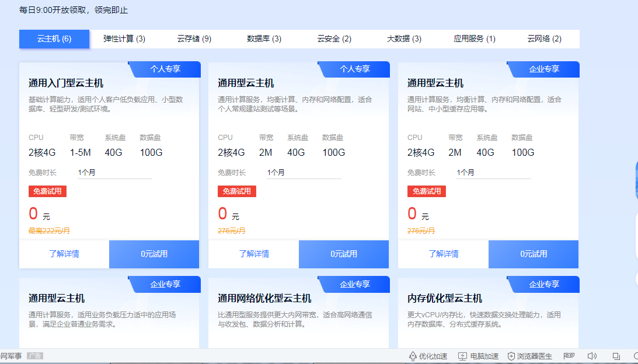Click 了解详情 on the middle 通用型云主机 card

(254, 254)
